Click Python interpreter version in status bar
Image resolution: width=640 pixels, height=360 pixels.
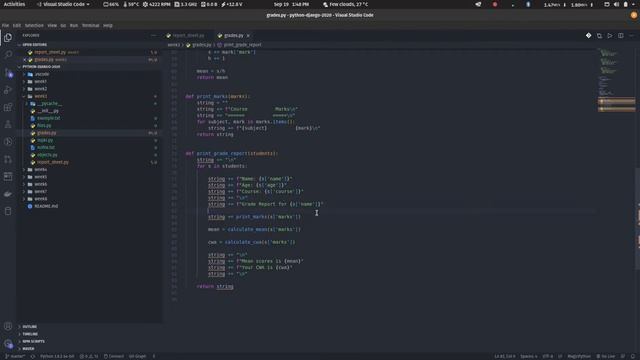click(57, 356)
